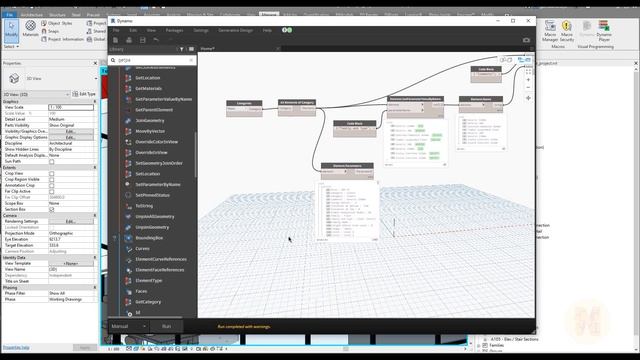
Task: Open Materials in the Revit ribbon
Action: 30,29
